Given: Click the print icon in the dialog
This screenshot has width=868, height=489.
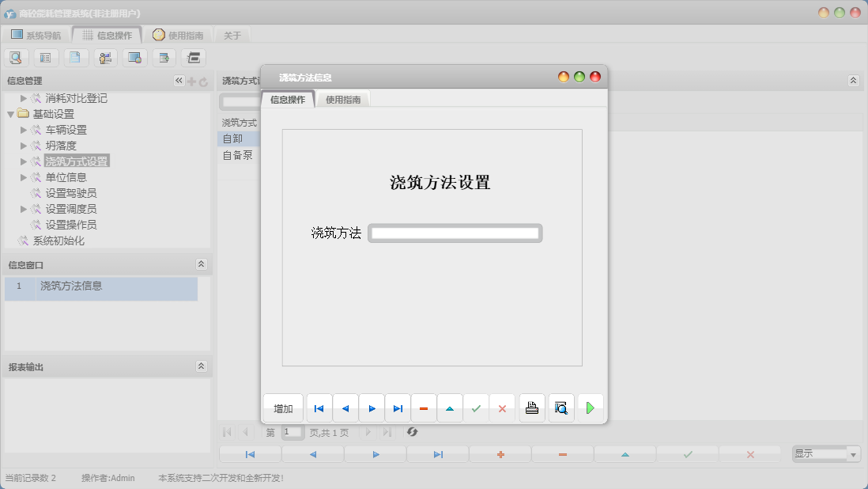Looking at the screenshot, I should (531, 407).
